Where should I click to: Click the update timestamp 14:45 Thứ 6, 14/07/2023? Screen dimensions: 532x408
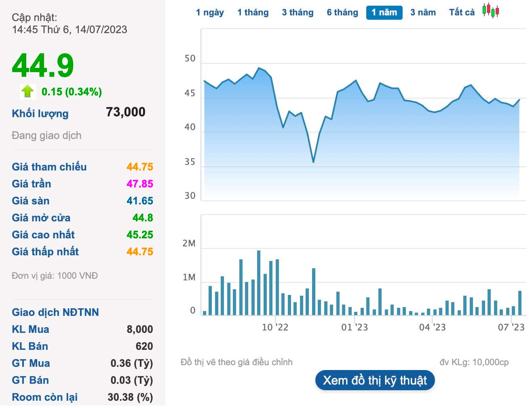click(x=70, y=29)
